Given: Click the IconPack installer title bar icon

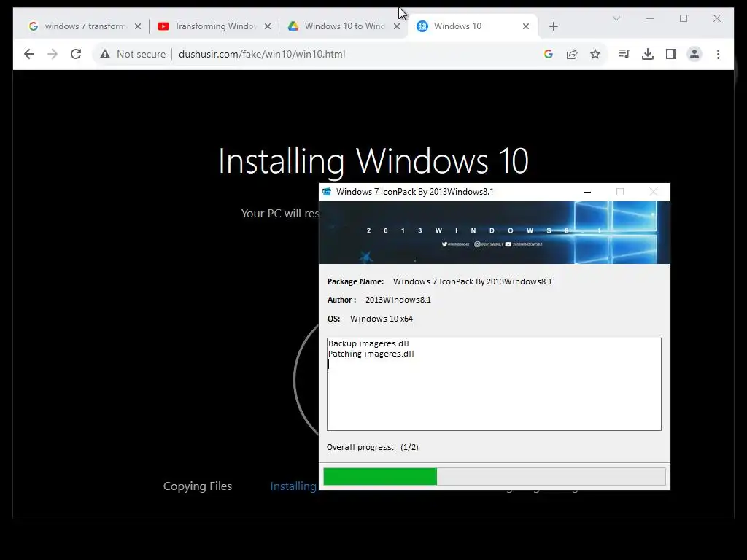Looking at the screenshot, I should click(327, 192).
